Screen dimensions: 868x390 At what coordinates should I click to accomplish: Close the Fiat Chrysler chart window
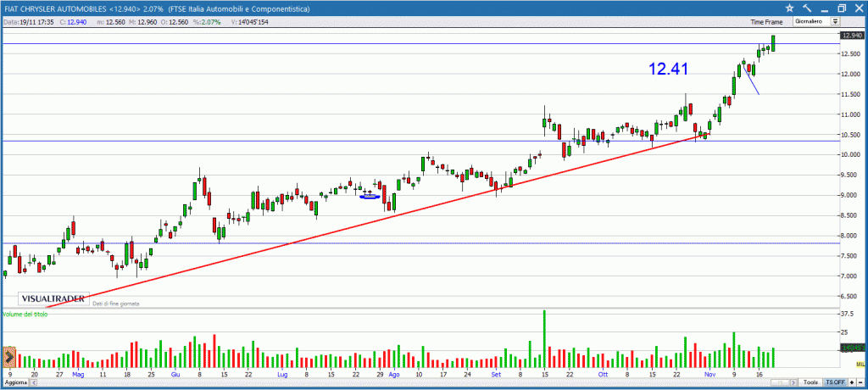(858, 8)
